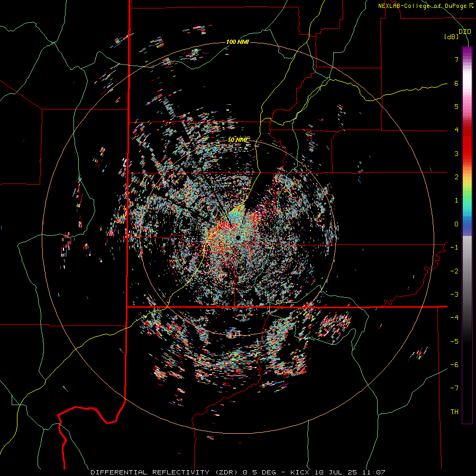Screen dimensions: 476x476
Task: Select the DIFFERENTIAL REFLECTIVITY caption text
Action: click(150, 472)
